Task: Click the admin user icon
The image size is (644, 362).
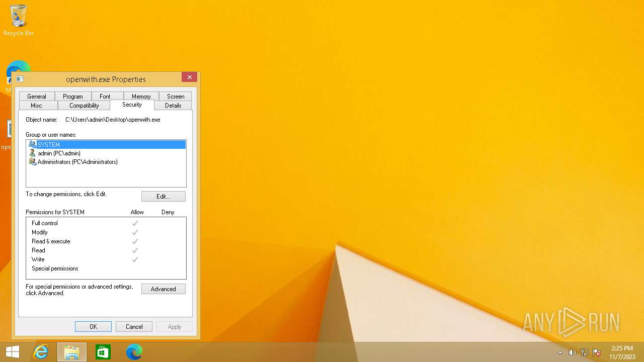Action: (x=33, y=153)
